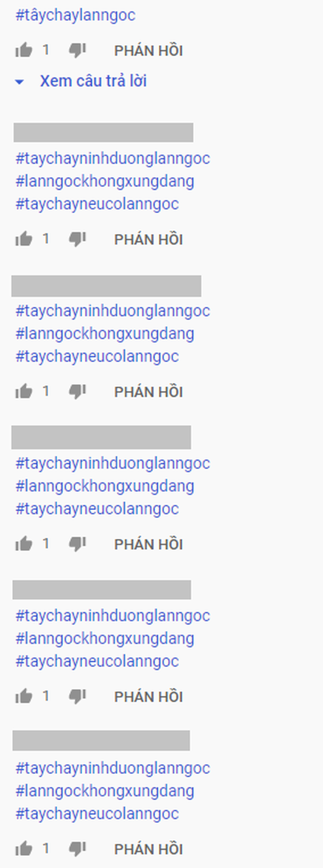The width and height of the screenshot is (323, 868).
Task: Dislike the first #taychayninhduonglanngoc comment
Action: click(78, 239)
